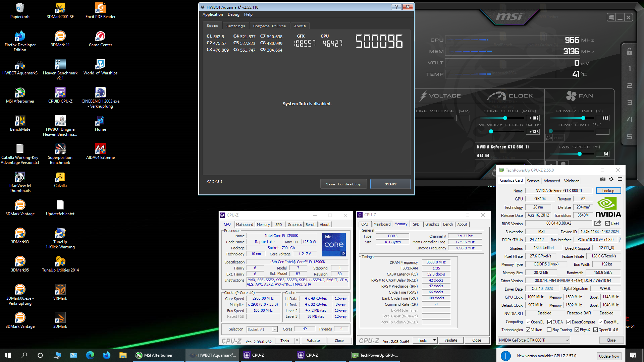Click the PCIe bus interface question mark
Viewport: 644px width, 362px height.
(x=620, y=240)
